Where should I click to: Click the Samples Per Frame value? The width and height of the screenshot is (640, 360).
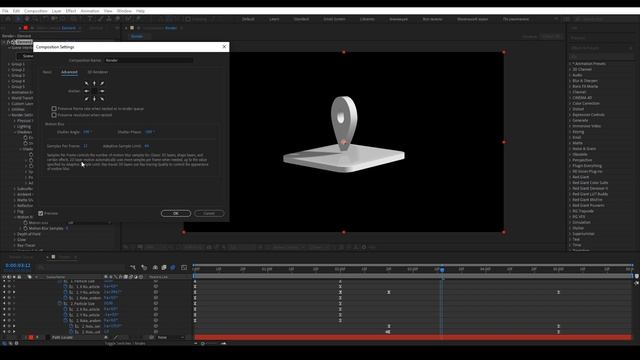[85, 146]
